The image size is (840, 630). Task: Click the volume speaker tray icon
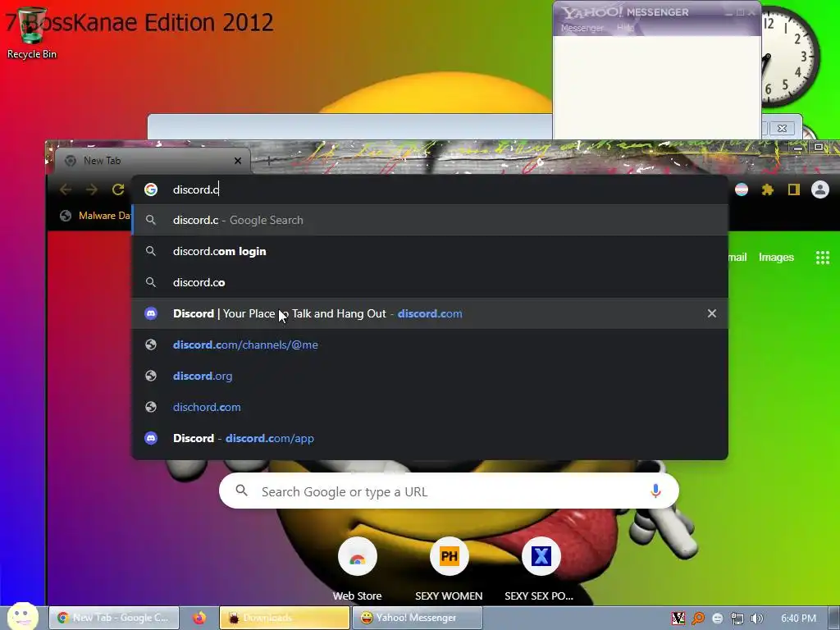[757, 619]
